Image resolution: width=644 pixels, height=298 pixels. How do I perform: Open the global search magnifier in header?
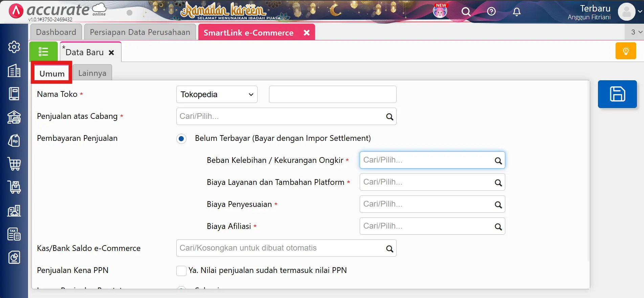pyautogui.click(x=466, y=12)
